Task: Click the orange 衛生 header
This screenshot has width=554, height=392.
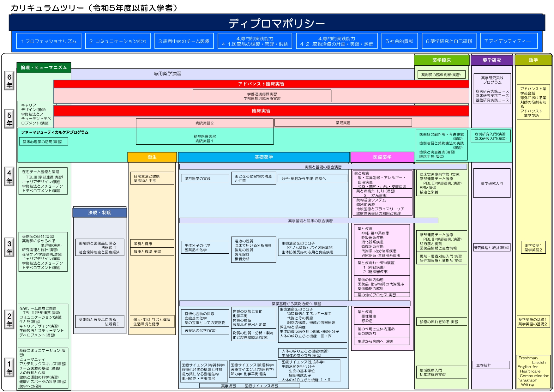Action: click(152, 157)
